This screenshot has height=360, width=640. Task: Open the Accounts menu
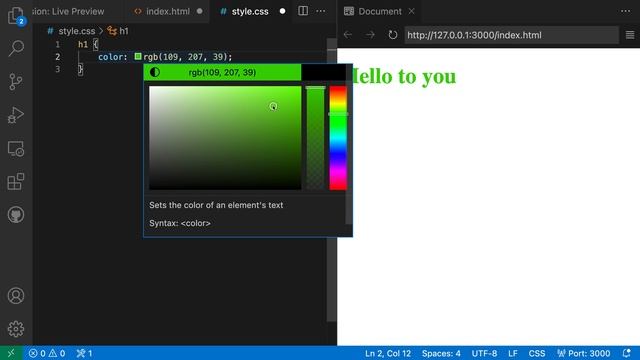pyautogui.click(x=16, y=296)
